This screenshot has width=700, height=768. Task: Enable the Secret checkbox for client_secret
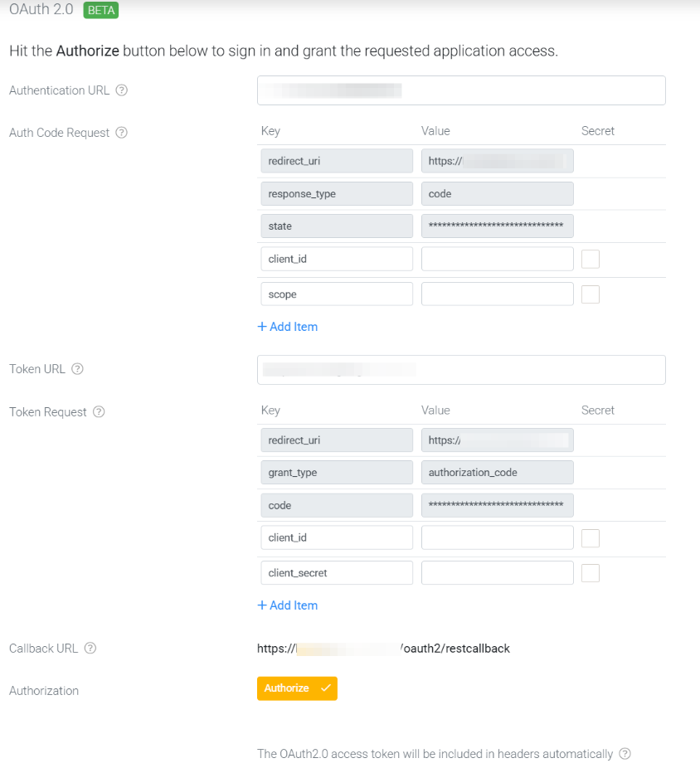click(591, 573)
